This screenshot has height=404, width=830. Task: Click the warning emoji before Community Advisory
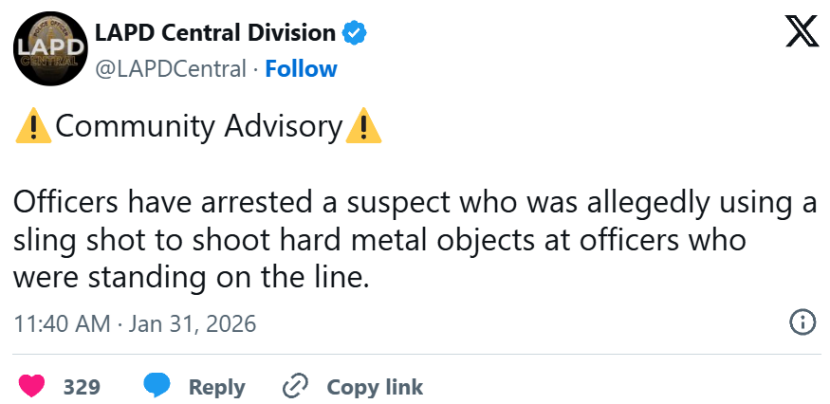tap(34, 128)
